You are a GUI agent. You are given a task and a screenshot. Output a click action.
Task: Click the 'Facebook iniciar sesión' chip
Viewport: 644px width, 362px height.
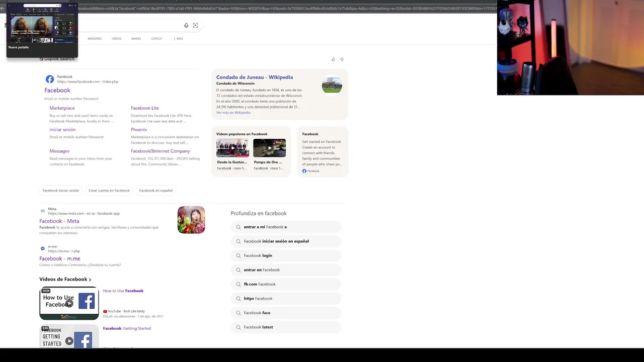(61, 191)
